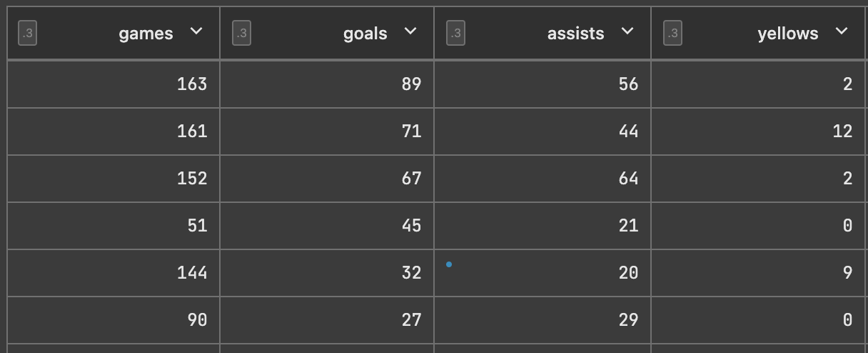Image resolution: width=868 pixels, height=353 pixels.
Task: Select the goals cell showing 89
Action: (x=327, y=84)
